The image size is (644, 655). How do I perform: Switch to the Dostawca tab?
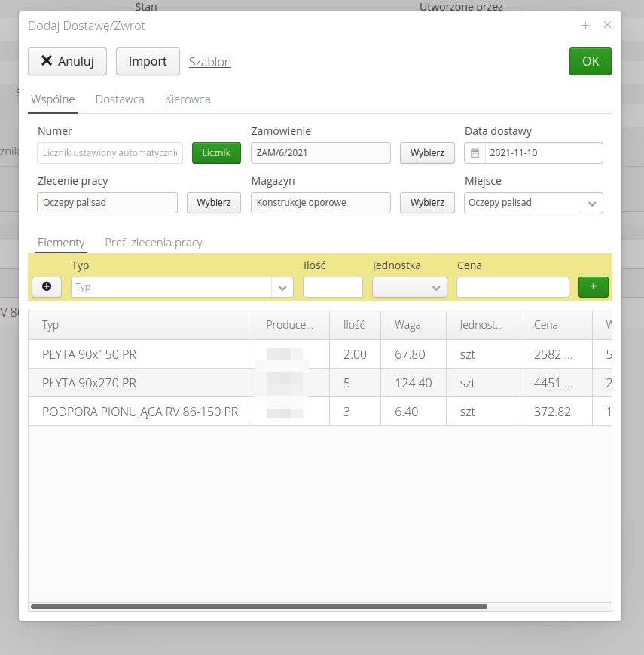(x=120, y=99)
